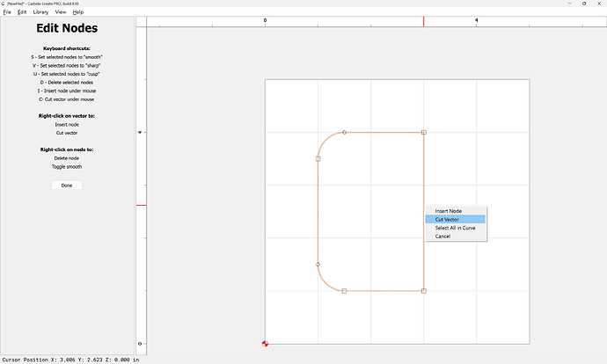Dismiss context menu with Cancel
607x364 pixels.
tap(442, 236)
